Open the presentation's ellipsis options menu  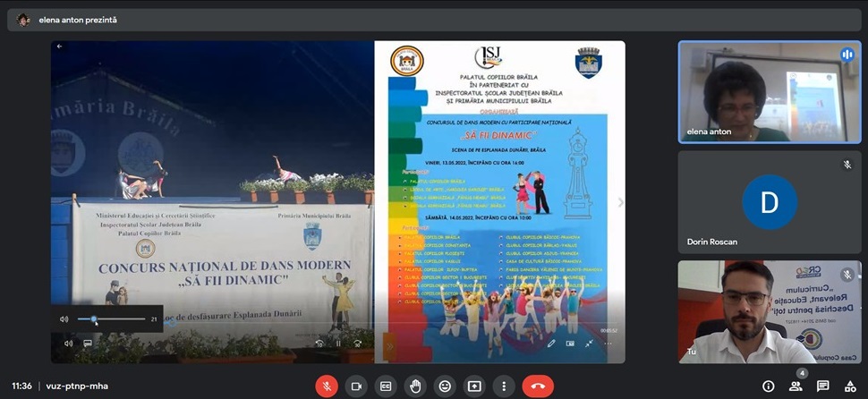click(x=608, y=343)
